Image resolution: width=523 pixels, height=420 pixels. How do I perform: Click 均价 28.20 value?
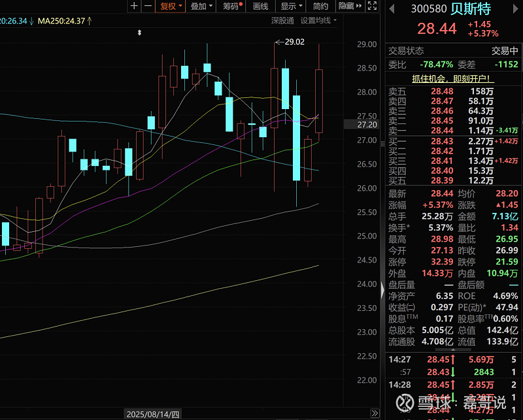click(507, 193)
